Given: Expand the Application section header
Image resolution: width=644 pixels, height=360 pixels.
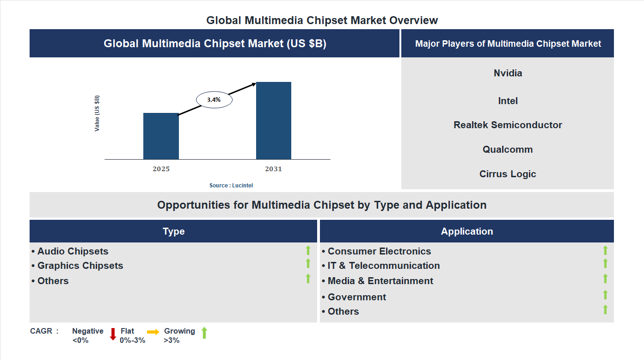Looking at the screenshot, I should coord(467,231).
